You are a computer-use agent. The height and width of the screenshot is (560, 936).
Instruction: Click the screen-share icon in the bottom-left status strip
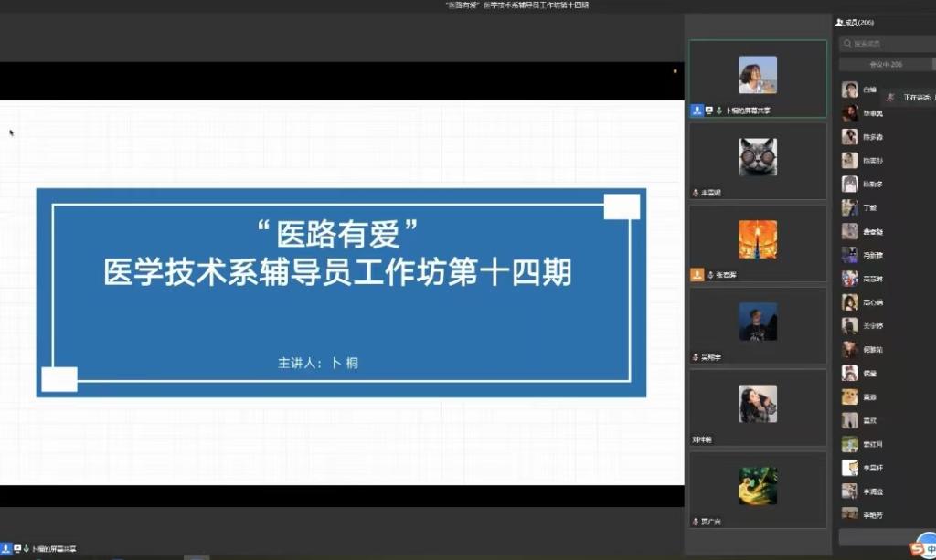pyautogui.click(x=17, y=548)
